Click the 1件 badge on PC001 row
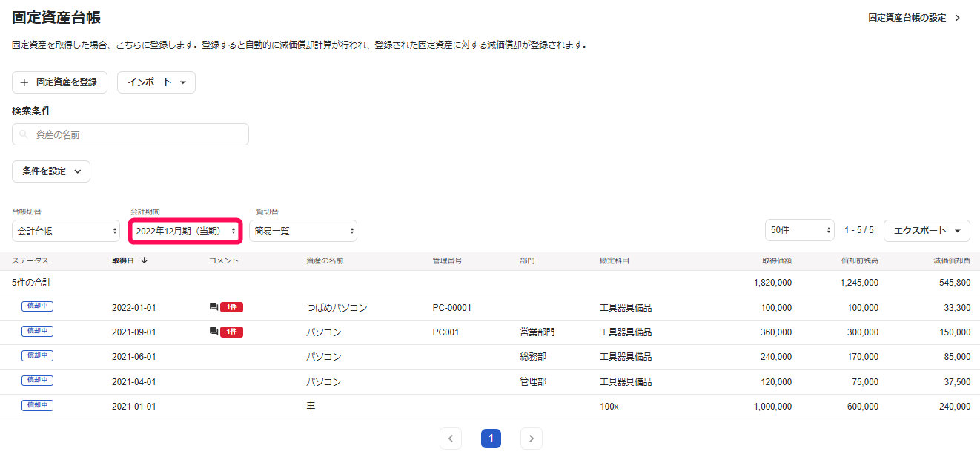The image size is (980, 469). coord(231,332)
